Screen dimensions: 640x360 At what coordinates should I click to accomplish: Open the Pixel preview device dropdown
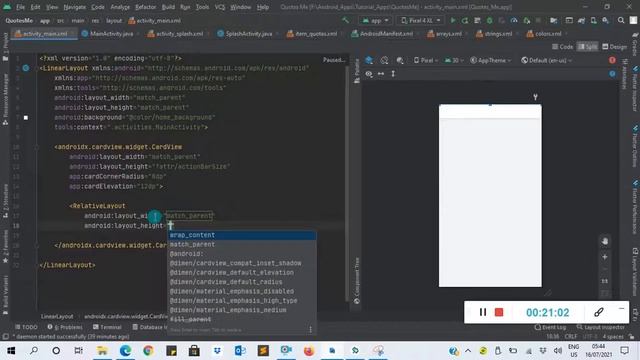(426, 60)
